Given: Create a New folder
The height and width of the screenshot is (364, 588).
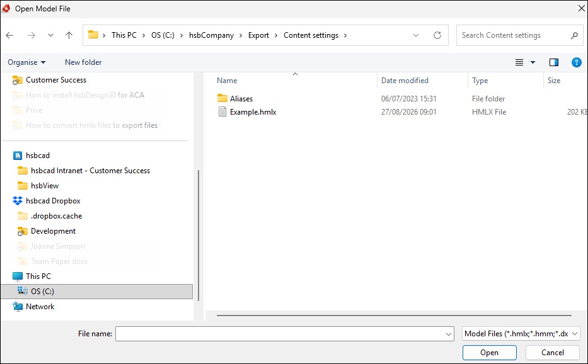Looking at the screenshot, I should tap(83, 62).
